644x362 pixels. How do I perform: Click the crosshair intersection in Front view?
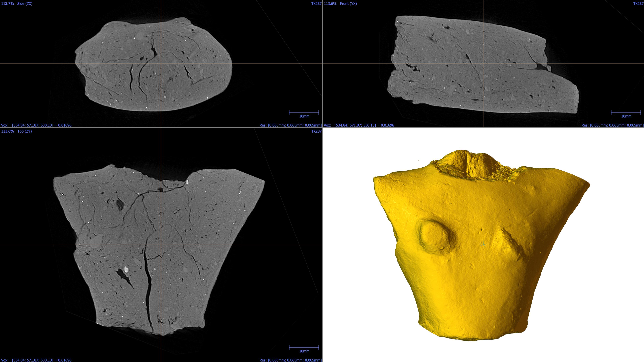tap(483, 64)
